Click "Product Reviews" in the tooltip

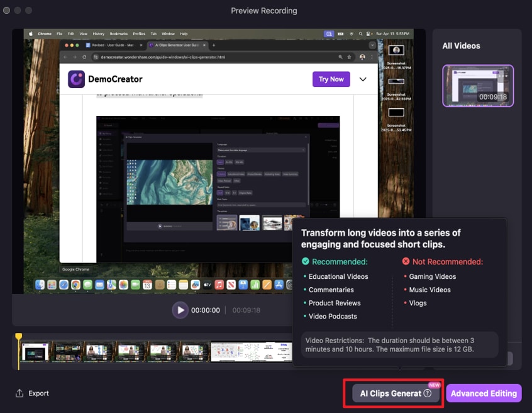pos(335,303)
